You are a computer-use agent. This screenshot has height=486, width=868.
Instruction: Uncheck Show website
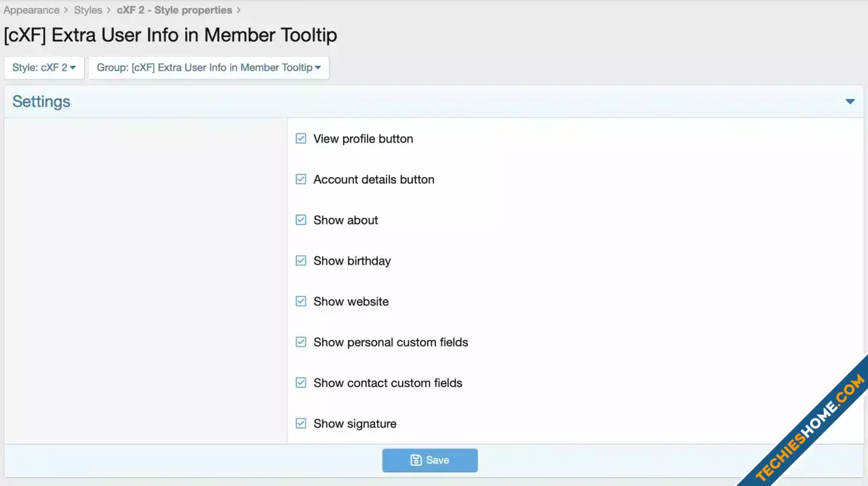click(x=301, y=301)
